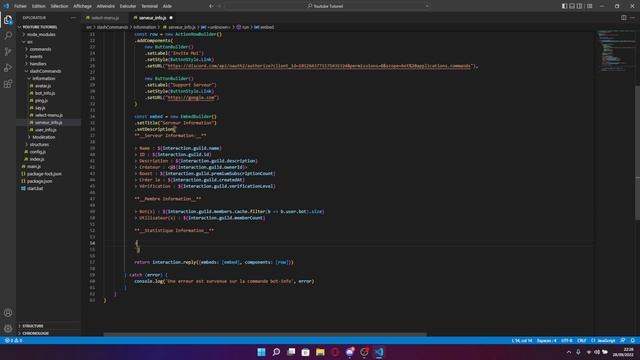Click the spaces indentation indicator
The width and height of the screenshot is (640, 360).
pos(547,340)
